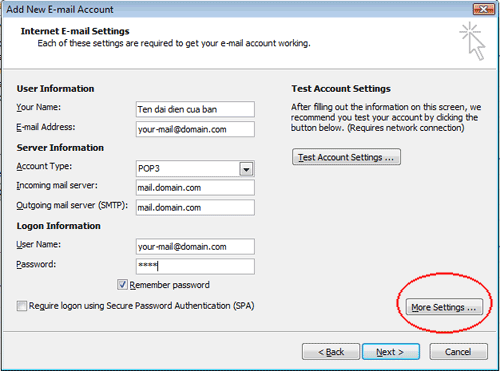Enable Secure Password Authentication (SPA) checkbox
Image resolution: width=500 pixels, height=371 pixels.
point(22,306)
